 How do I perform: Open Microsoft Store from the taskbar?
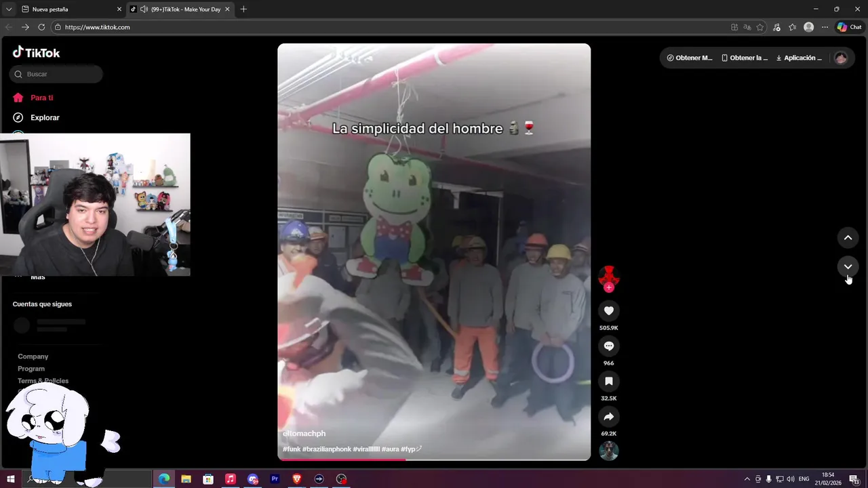(x=208, y=479)
